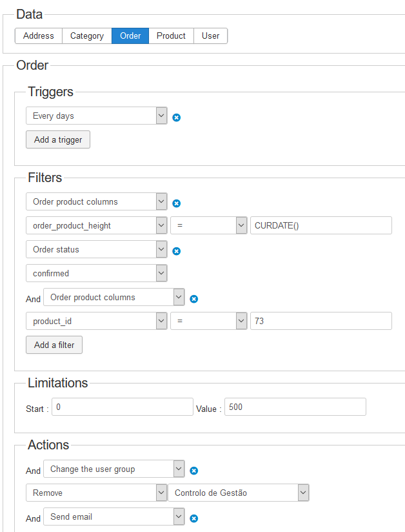The image size is (405, 532).
Task: Open the Category data tab
Action: [87, 36]
